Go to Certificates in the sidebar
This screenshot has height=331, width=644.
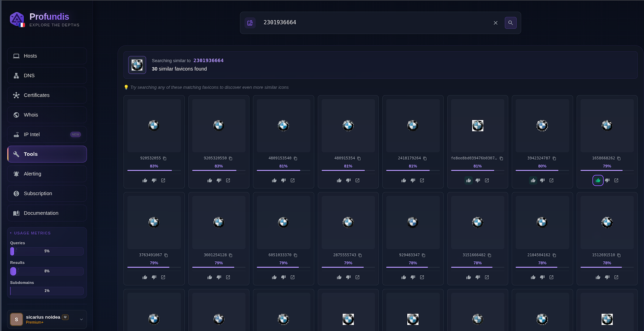(x=47, y=95)
